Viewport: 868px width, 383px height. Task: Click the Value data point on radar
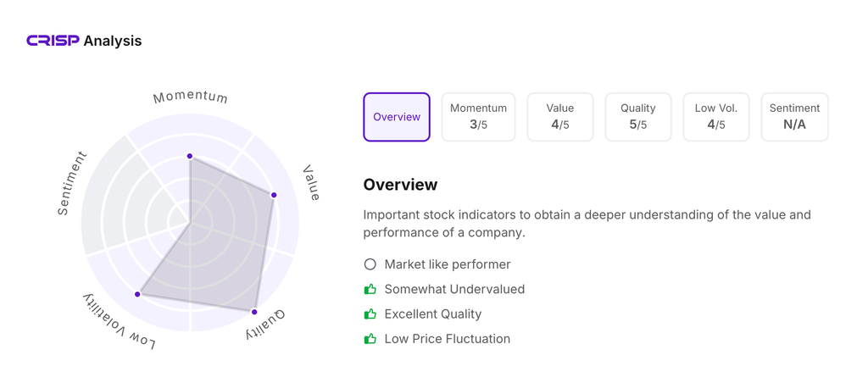coord(274,195)
